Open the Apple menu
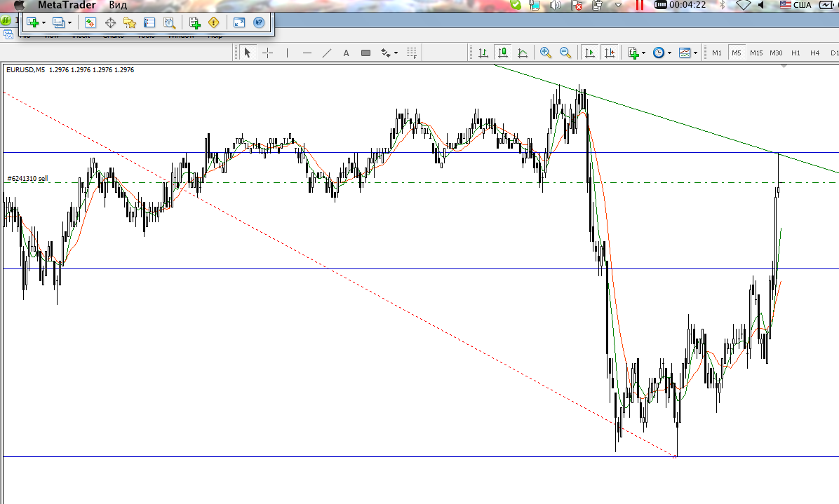The height and width of the screenshot is (504, 839). pos(19,5)
